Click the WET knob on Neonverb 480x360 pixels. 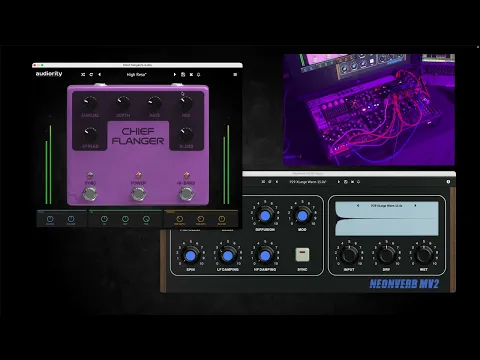424,256
